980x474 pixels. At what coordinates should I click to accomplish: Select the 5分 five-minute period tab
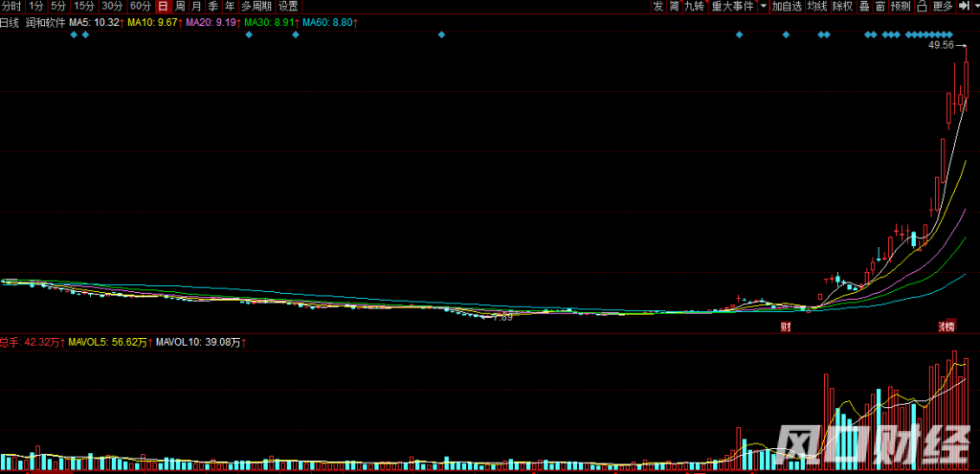point(58,7)
